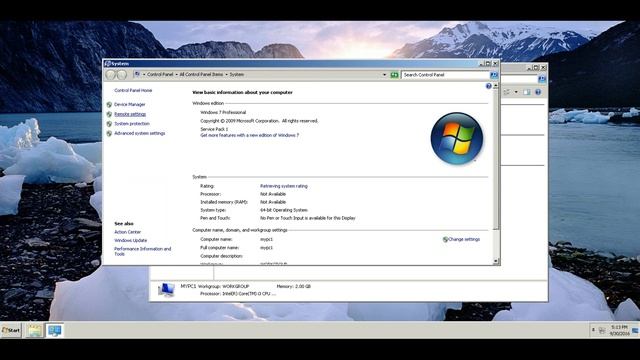This screenshot has height=360, width=640.
Task: Open Get more features with new edition link
Action: click(249, 136)
